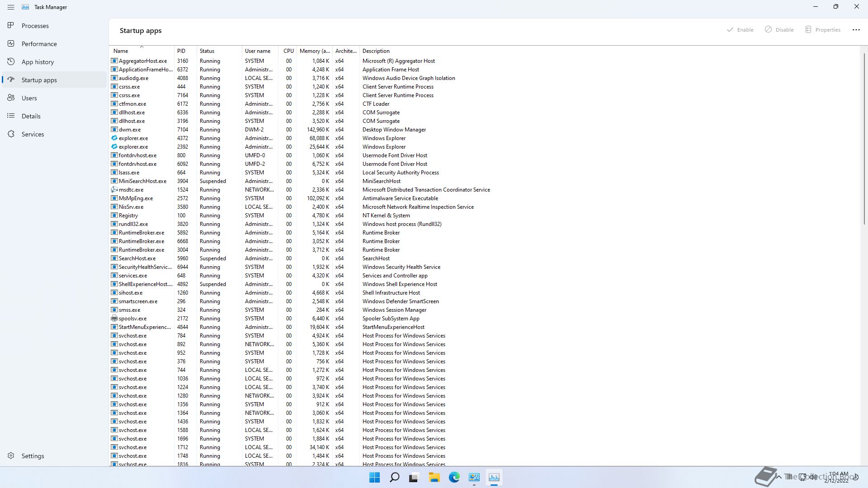Click the Disable button
Viewport: 868px width, 488px height.
point(779,30)
